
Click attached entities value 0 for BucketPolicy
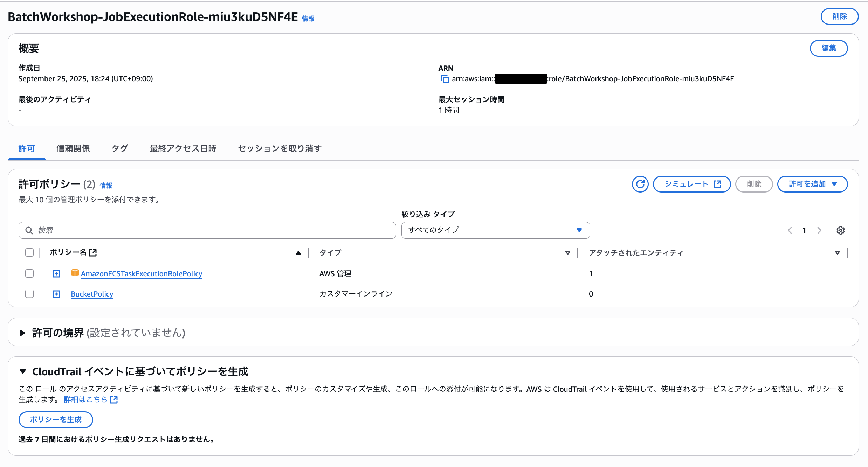coord(591,294)
